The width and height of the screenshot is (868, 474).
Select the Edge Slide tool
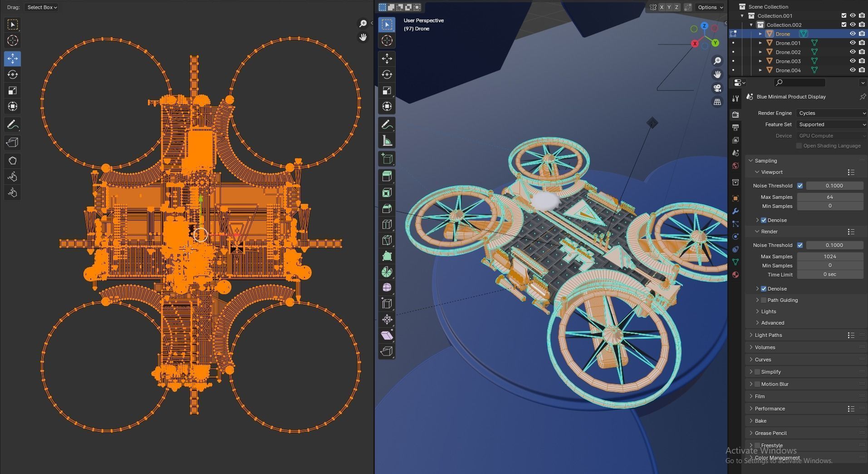point(387,303)
